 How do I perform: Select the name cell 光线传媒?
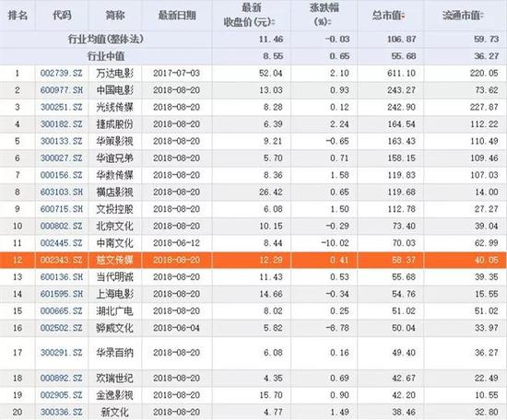click(115, 107)
